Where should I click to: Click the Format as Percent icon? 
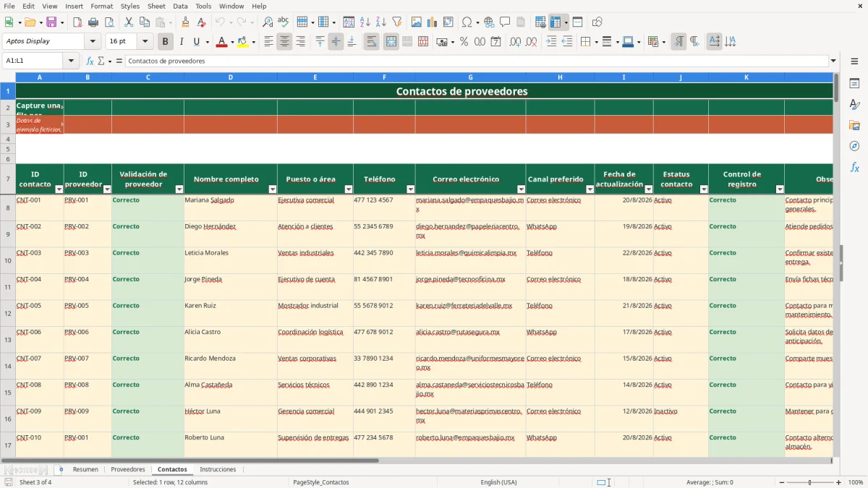tap(464, 42)
